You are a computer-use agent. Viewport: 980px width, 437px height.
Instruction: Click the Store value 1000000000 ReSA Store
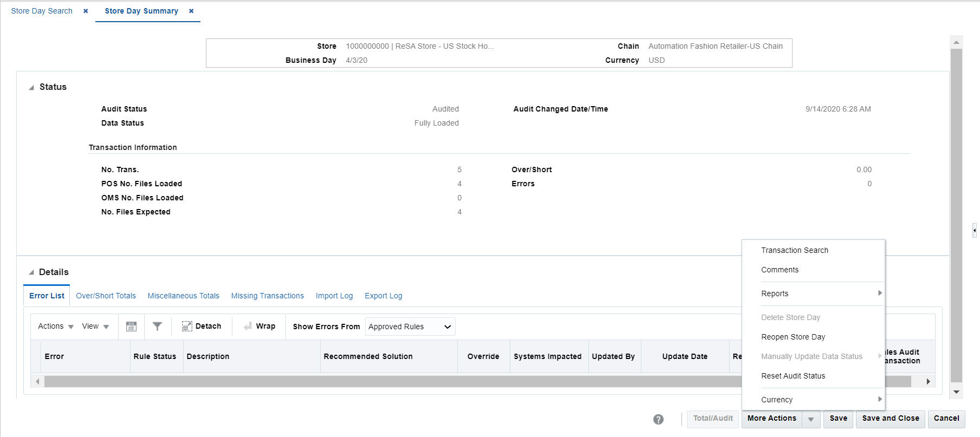[x=420, y=46]
